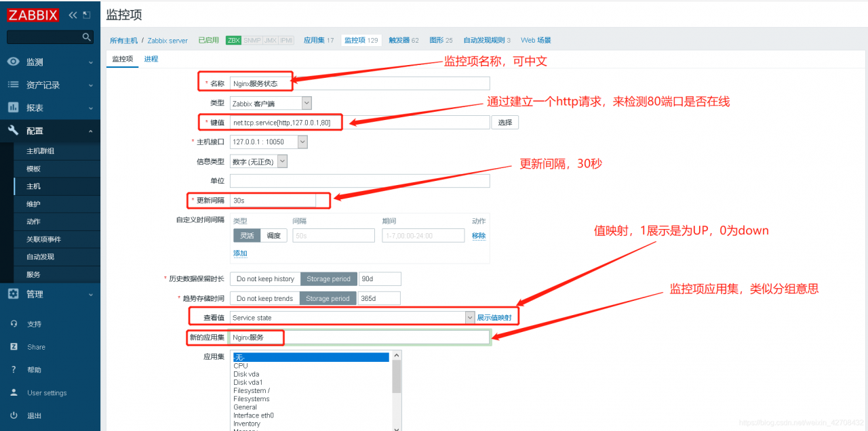Click the 名称 input field
The height and width of the screenshot is (431, 868).
359,83
